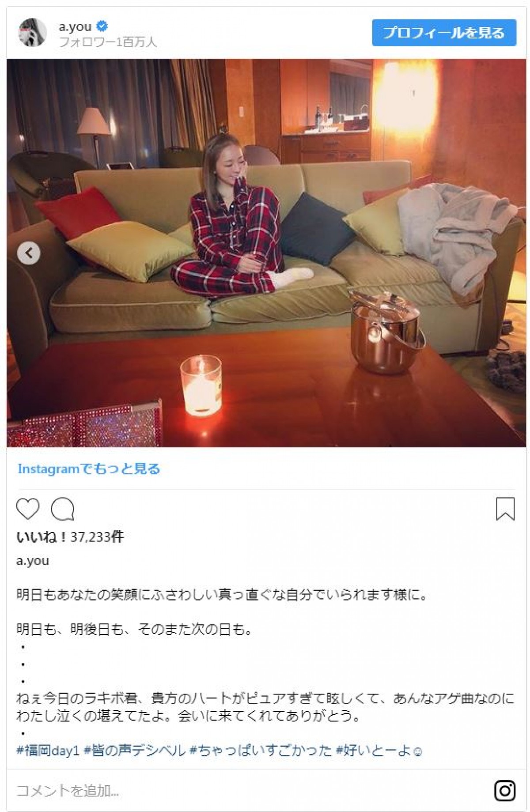Open hashtag #ちゃっぱいすごかった
The height and width of the screenshot is (812, 530).
(261, 751)
